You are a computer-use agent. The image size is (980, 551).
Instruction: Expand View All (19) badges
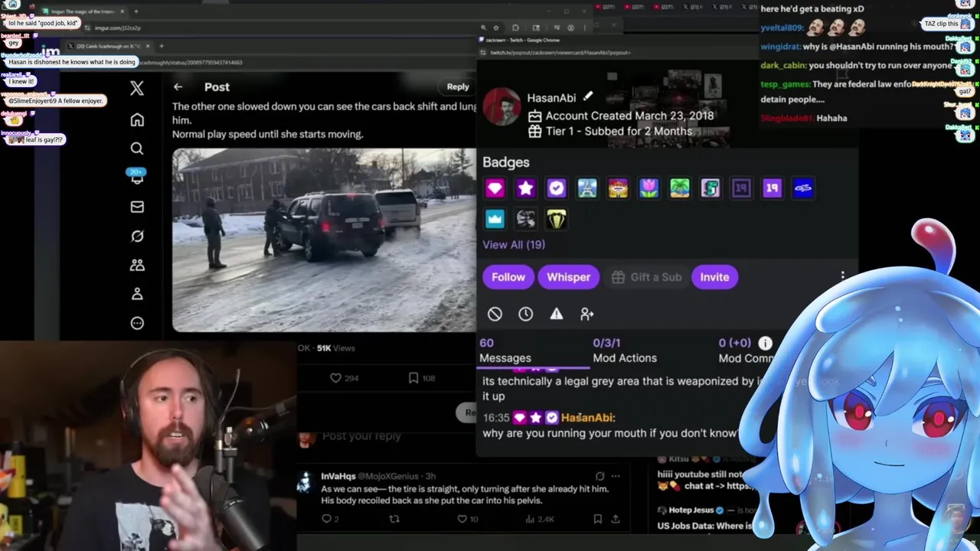pyautogui.click(x=514, y=245)
